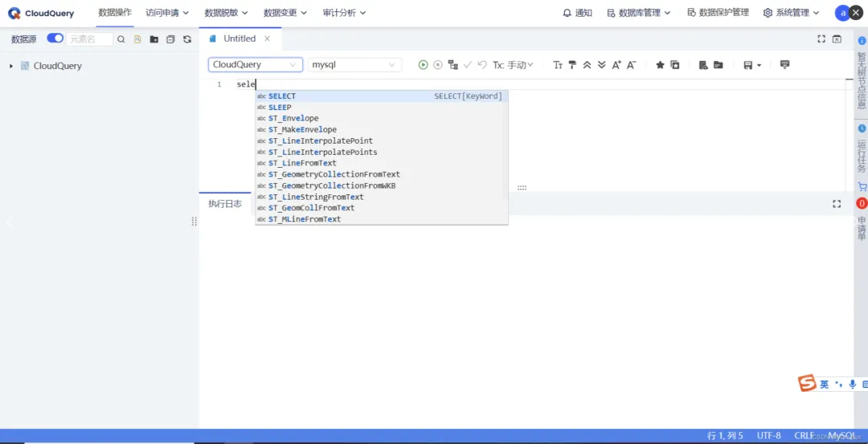The width and height of the screenshot is (868, 444).
Task: Click the CloudQuery logo
Action: pyautogui.click(x=41, y=14)
